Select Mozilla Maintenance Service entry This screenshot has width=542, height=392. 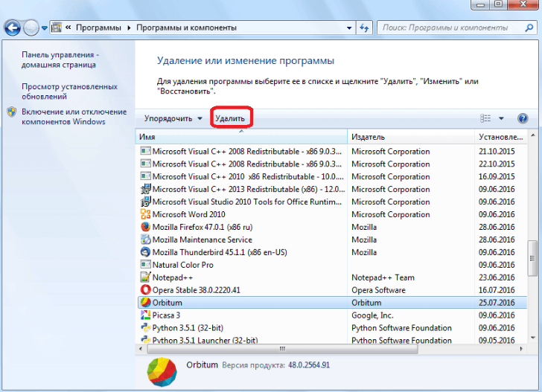click(x=203, y=240)
